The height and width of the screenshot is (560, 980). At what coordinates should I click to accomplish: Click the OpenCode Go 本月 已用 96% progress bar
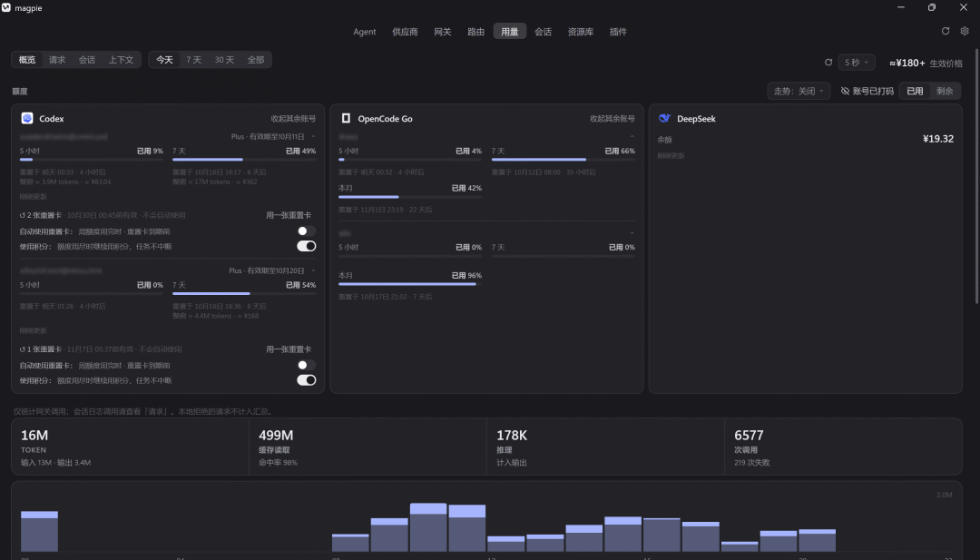[410, 284]
